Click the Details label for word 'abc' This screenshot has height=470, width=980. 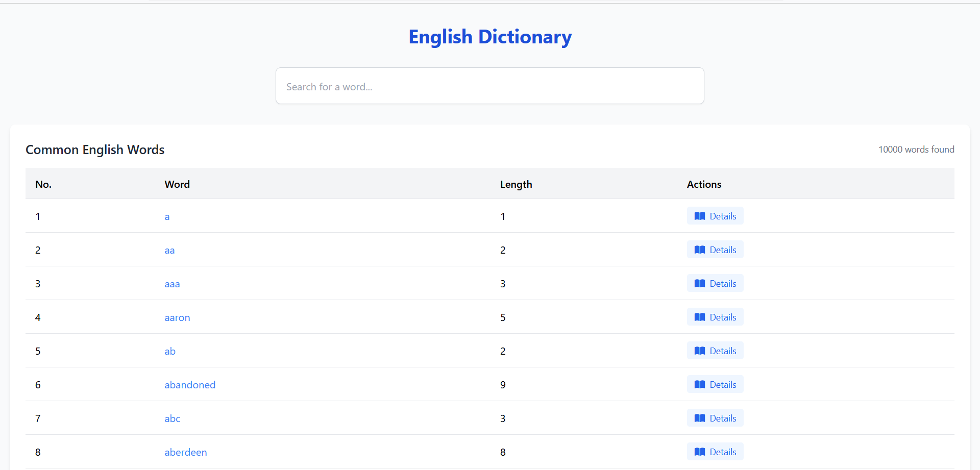(x=723, y=418)
